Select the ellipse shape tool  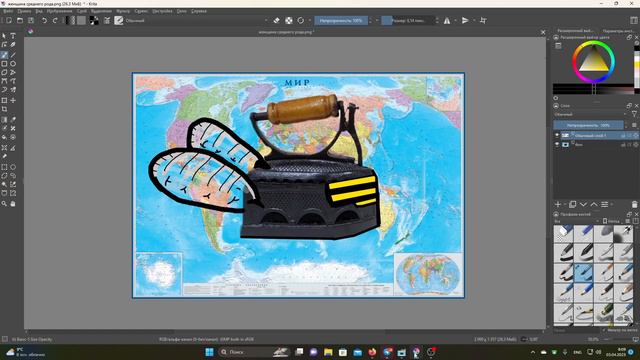click(13, 64)
